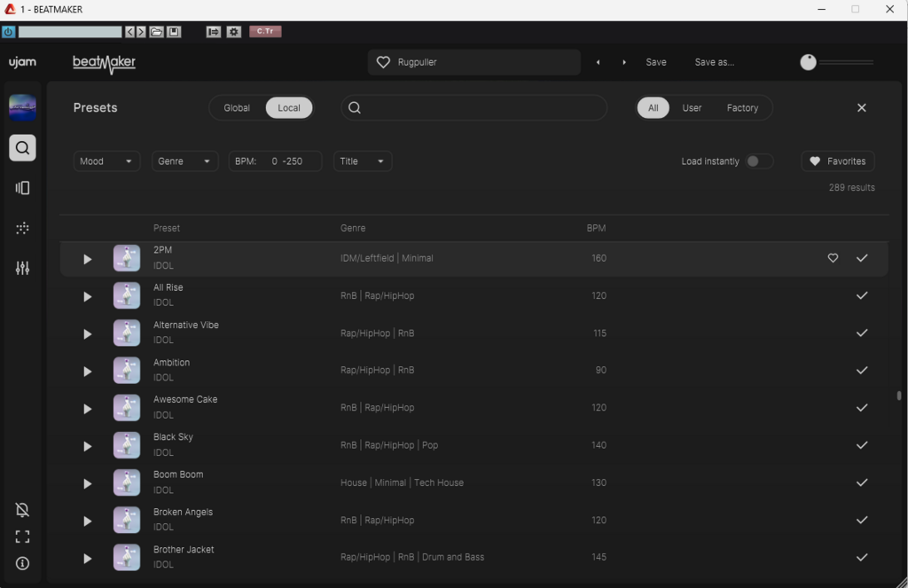Click the muted notifications bell icon
Image resolution: width=908 pixels, height=588 pixels.
coord(22,510)
